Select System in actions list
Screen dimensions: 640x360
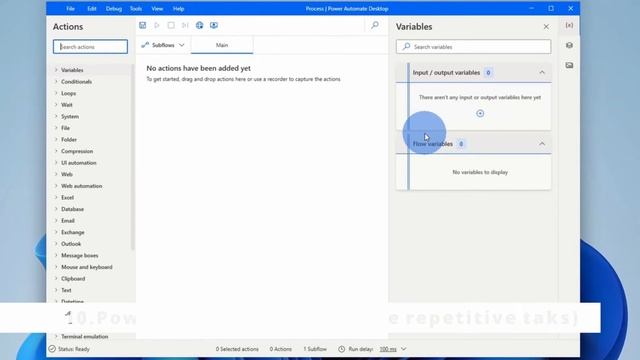tap(70, 116)
